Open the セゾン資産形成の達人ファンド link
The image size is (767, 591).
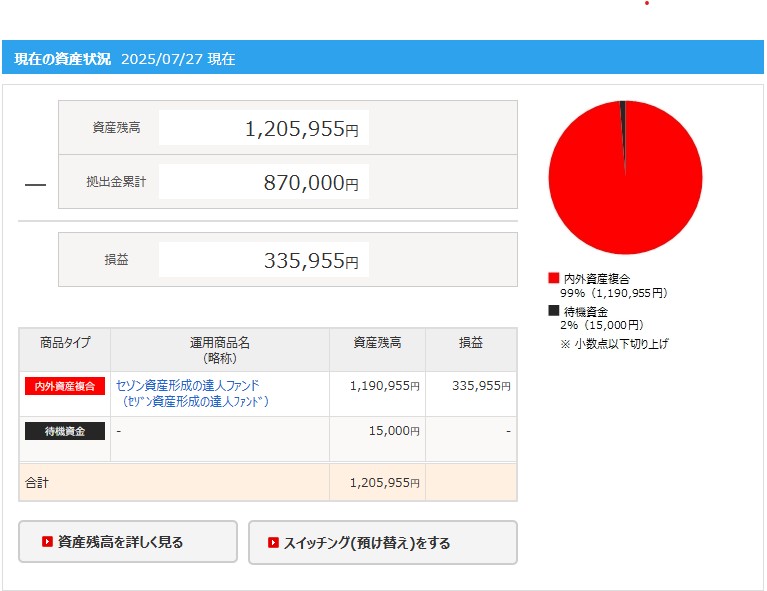pyautogui.click(x=189, y=385)
